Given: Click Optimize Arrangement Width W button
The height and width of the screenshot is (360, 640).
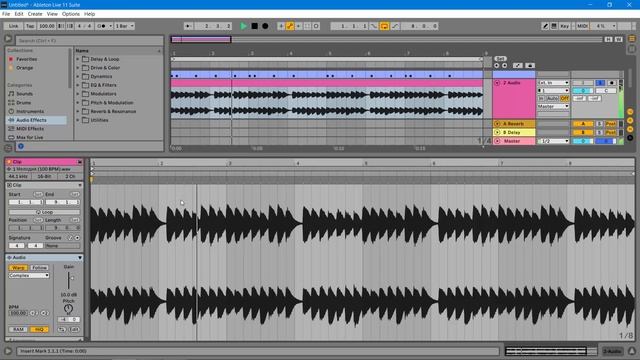Looking at the screenshot, I should 618,39.
